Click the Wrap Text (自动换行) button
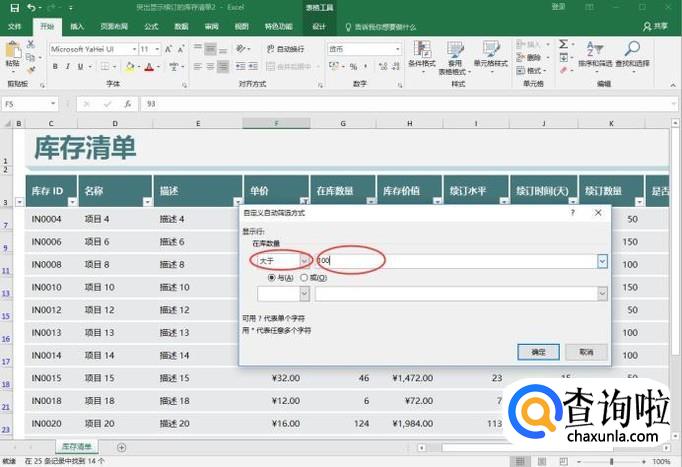The image size is (682, 467). click(285, 49)
